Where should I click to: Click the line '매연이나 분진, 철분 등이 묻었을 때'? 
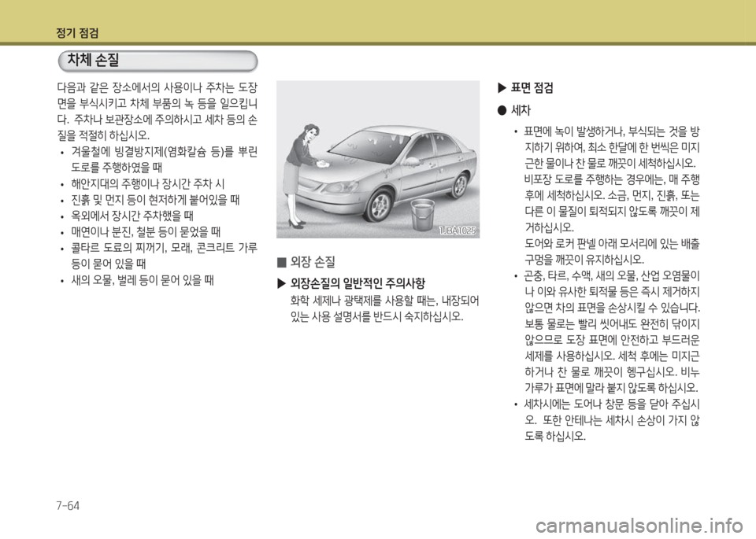(x=146, y=232)
